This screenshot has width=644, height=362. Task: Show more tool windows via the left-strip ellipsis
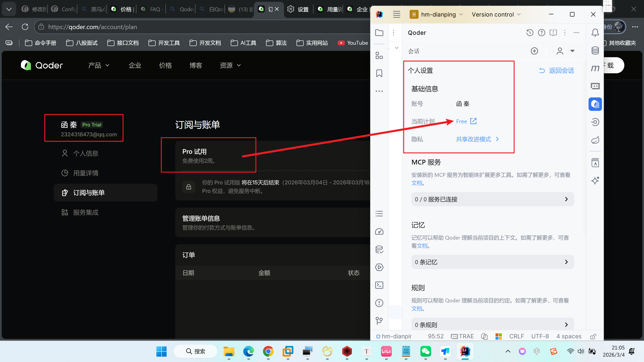[x=379, y=91]
